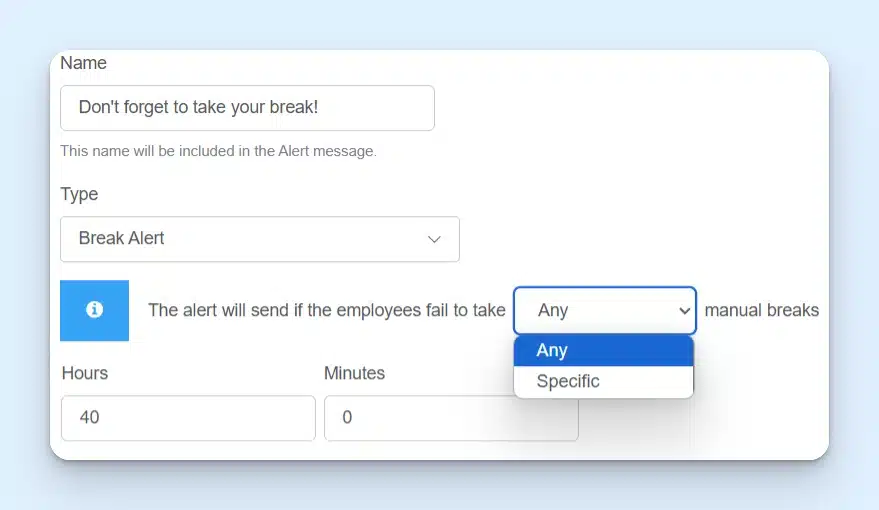Click the helper text about Alert message
The image size is (879, 510).
tap(218, 152)
